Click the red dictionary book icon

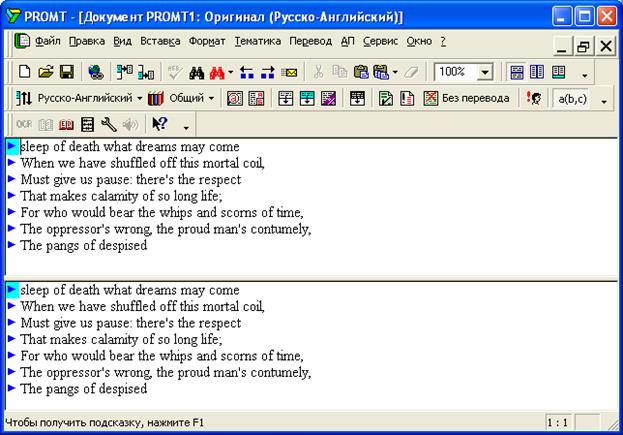pos(66,124)
